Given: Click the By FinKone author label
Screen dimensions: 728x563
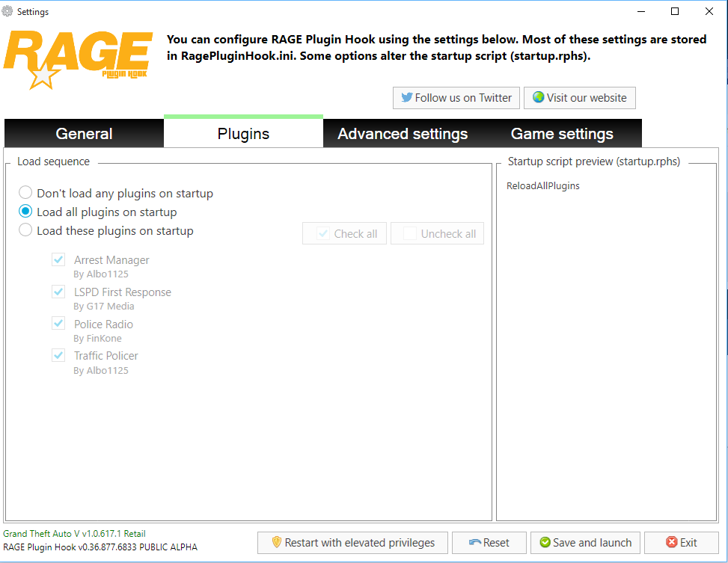Looking at the screenshot, I should point(97,339).
